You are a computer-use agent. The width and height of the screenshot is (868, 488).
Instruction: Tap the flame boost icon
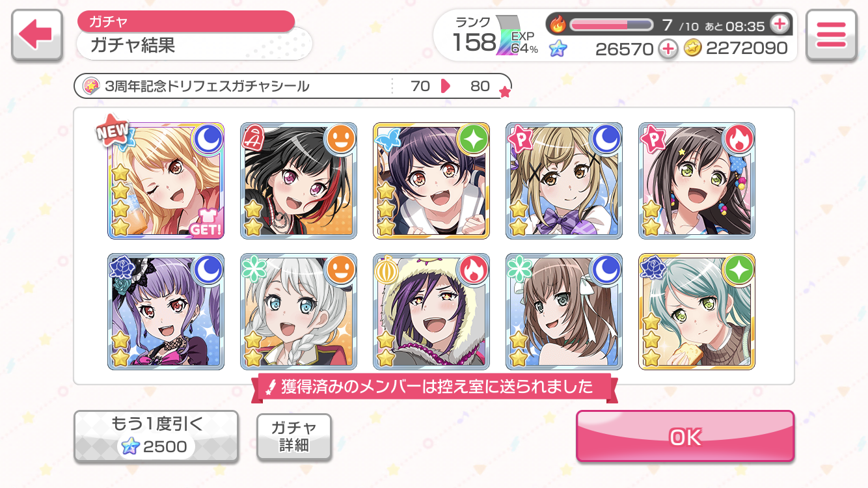click(x=558, y=25)
